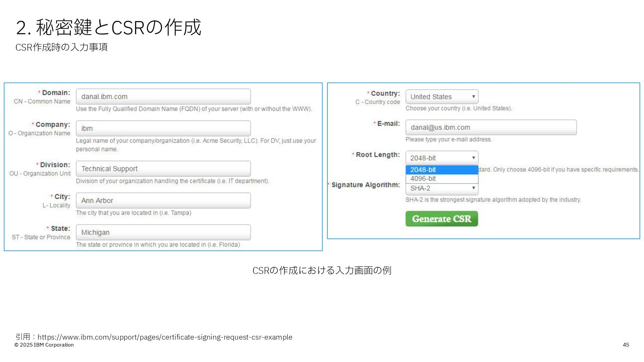This screenshot has width=644, height=362.
Task: Click the Company input field
Action: [x=163, y=128]
